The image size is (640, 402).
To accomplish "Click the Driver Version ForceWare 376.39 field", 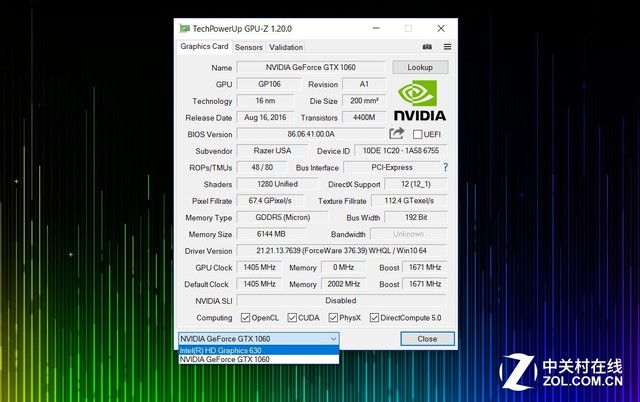I will [341, 251].
